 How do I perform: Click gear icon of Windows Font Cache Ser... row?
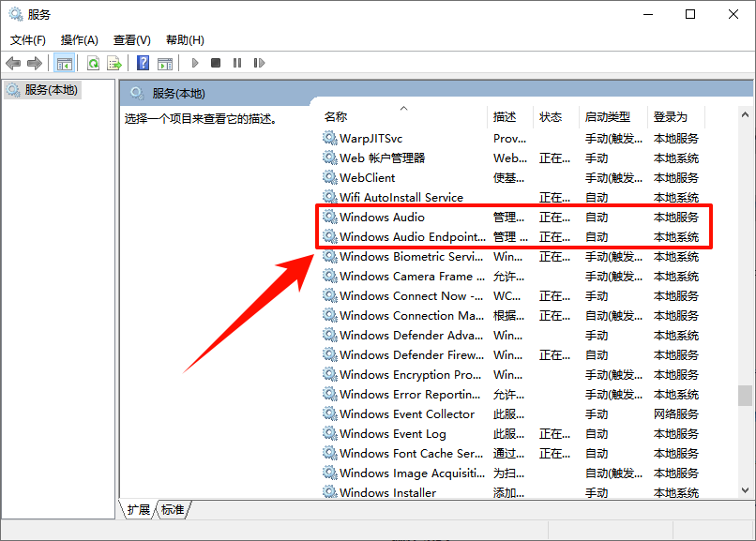(330, 453)
